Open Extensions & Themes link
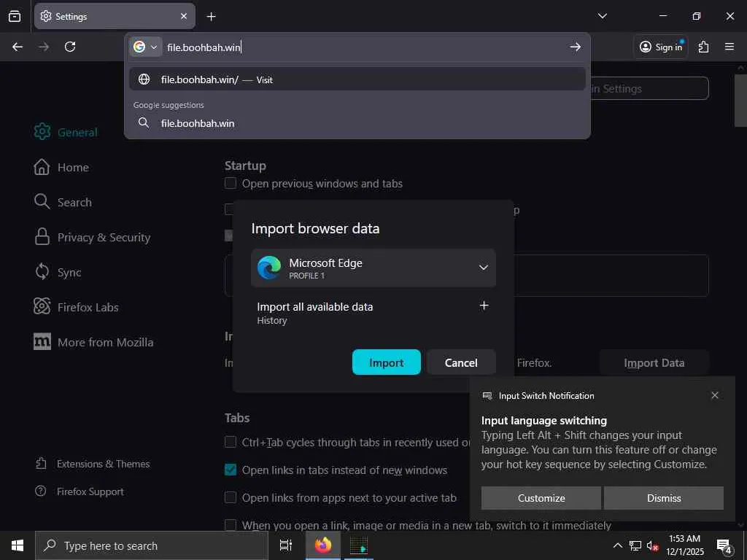 (x=93, y=464)
